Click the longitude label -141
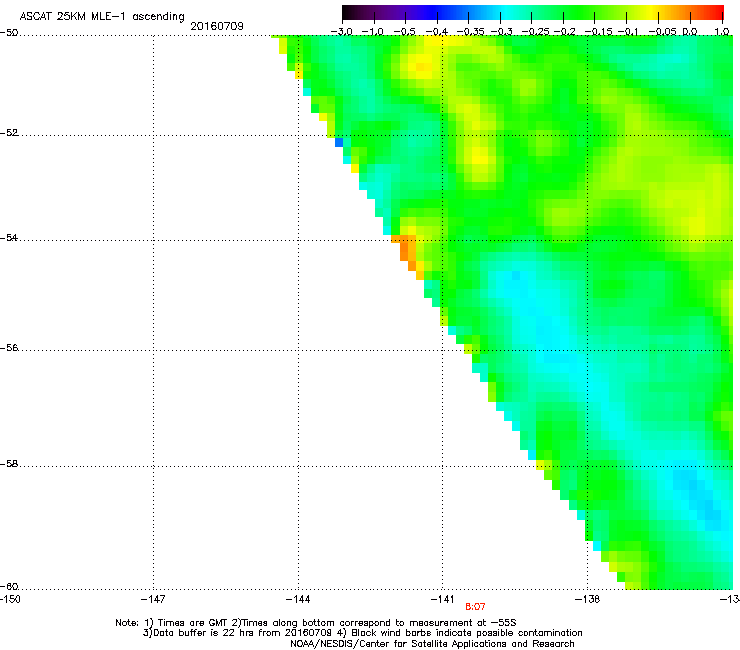The image size is (740, 650). (x=443, y=599)
